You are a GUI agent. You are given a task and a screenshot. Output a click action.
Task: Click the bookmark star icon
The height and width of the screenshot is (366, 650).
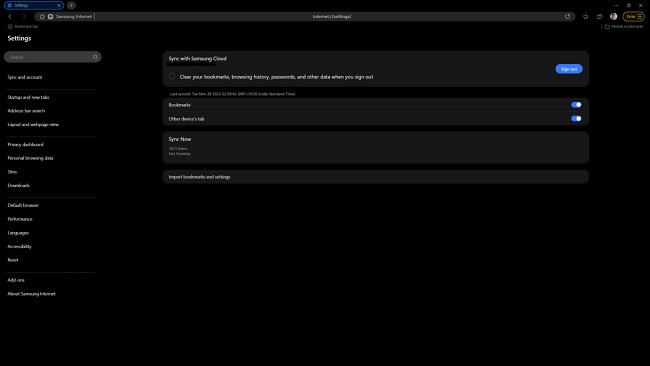click(x=585, y=17)
